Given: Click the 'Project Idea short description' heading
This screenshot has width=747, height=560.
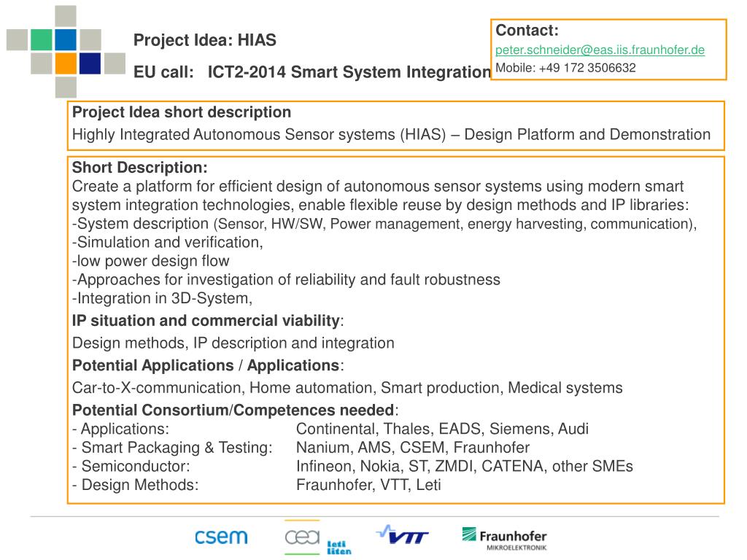Looking at the screenshot, I should point(182,112).
